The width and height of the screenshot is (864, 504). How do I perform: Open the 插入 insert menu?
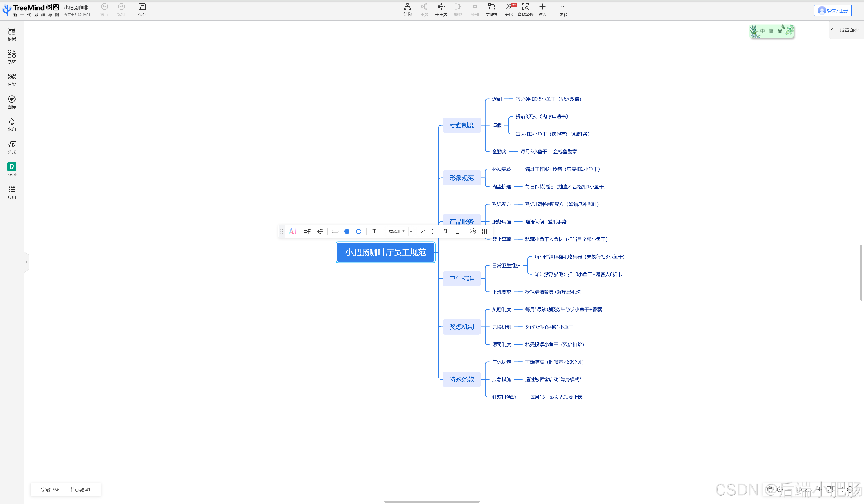click(542, 9)
